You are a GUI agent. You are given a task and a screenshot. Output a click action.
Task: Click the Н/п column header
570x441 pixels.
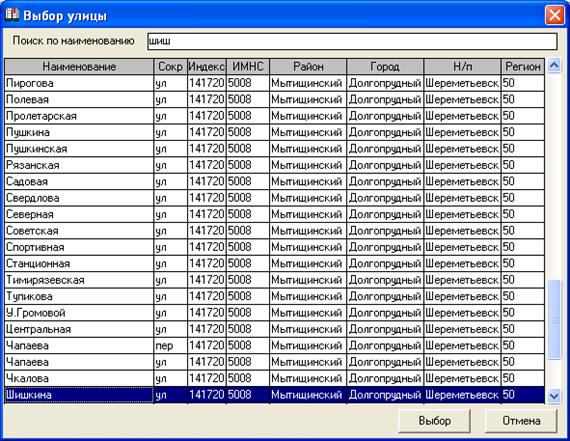click(462, 67)
